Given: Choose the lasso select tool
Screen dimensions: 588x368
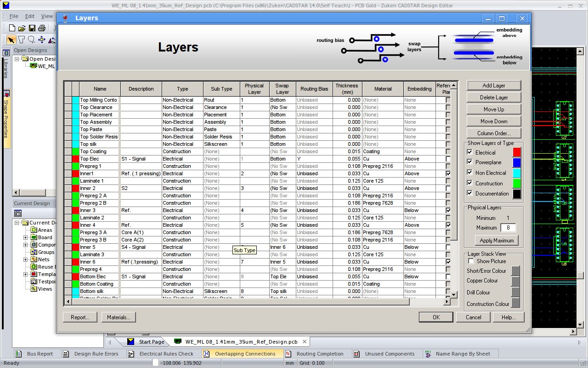Looking at the screenshot, I should point(31,40).
